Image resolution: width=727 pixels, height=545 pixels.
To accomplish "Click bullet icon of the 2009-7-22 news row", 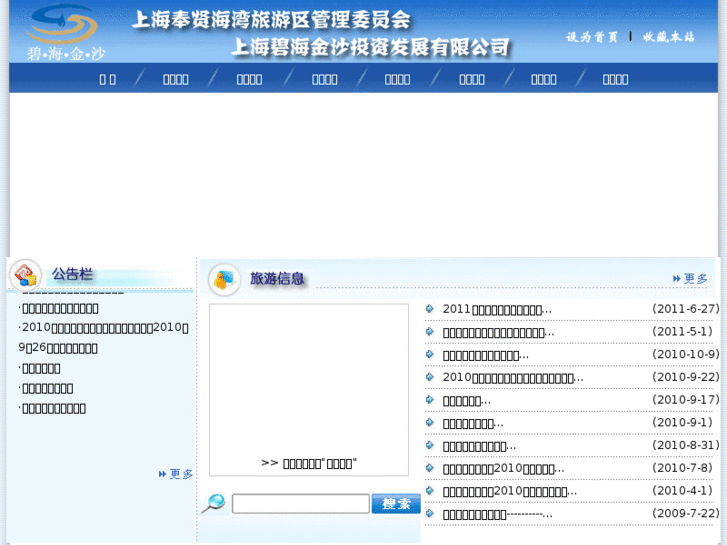I will [430, 513].
